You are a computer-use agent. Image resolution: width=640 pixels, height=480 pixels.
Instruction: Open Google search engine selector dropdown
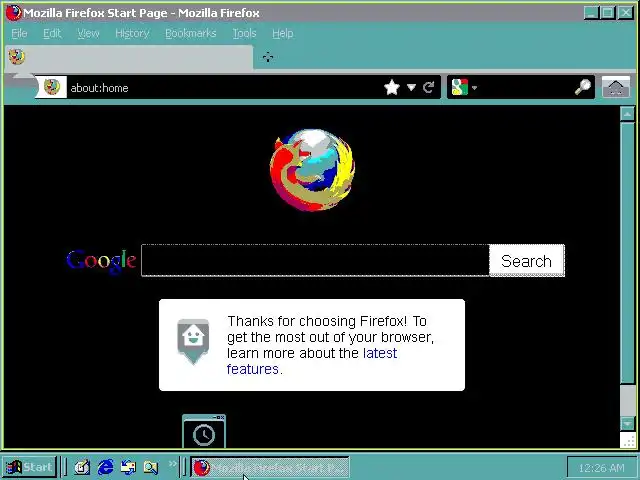tap(464, 87)
